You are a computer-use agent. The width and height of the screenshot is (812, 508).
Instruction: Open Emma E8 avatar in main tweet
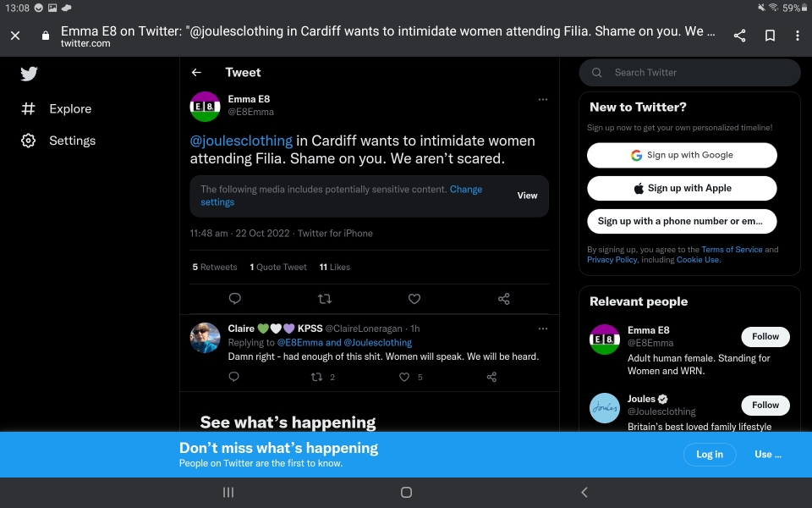tap(205, 107)
